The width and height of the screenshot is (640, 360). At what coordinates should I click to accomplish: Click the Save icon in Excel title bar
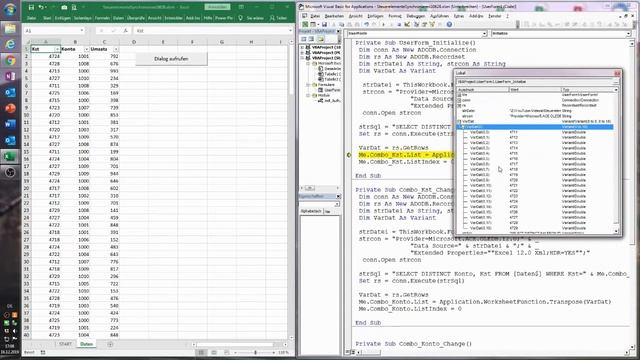point(31,7)
